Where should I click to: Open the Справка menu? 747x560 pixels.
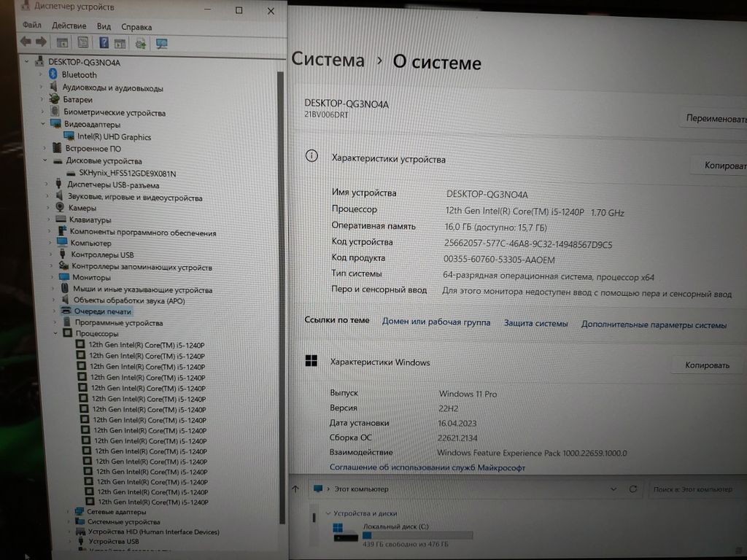tap(136, 27)
